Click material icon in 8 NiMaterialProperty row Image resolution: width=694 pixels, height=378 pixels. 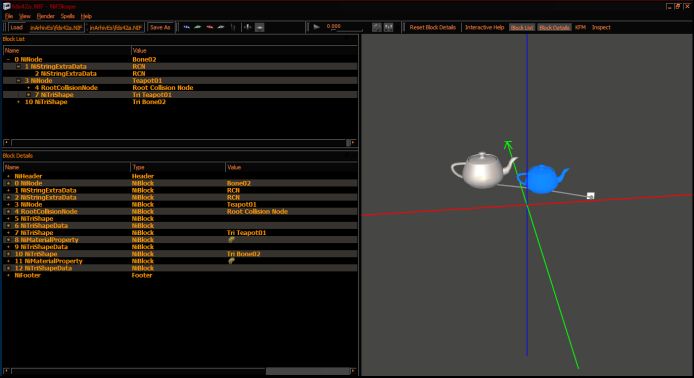tap(231, 239)
